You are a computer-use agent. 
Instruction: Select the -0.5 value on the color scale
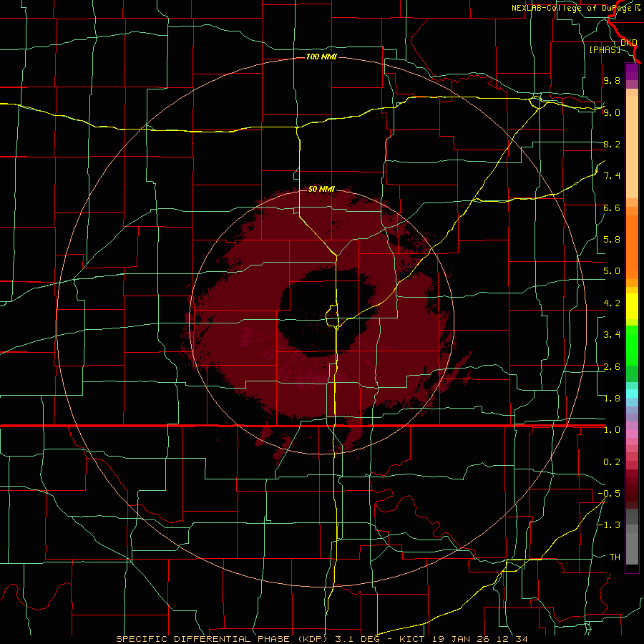pyautogui.click(x=609, y=494)
